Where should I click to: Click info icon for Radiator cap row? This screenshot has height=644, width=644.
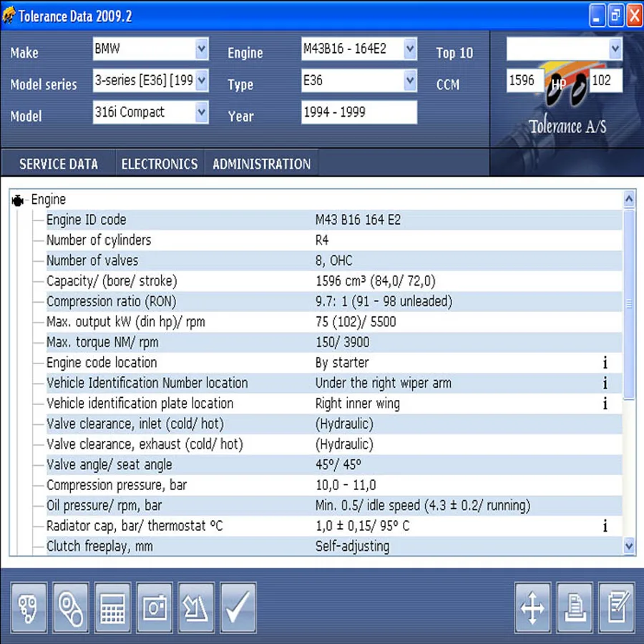click(x=605, y=526)
